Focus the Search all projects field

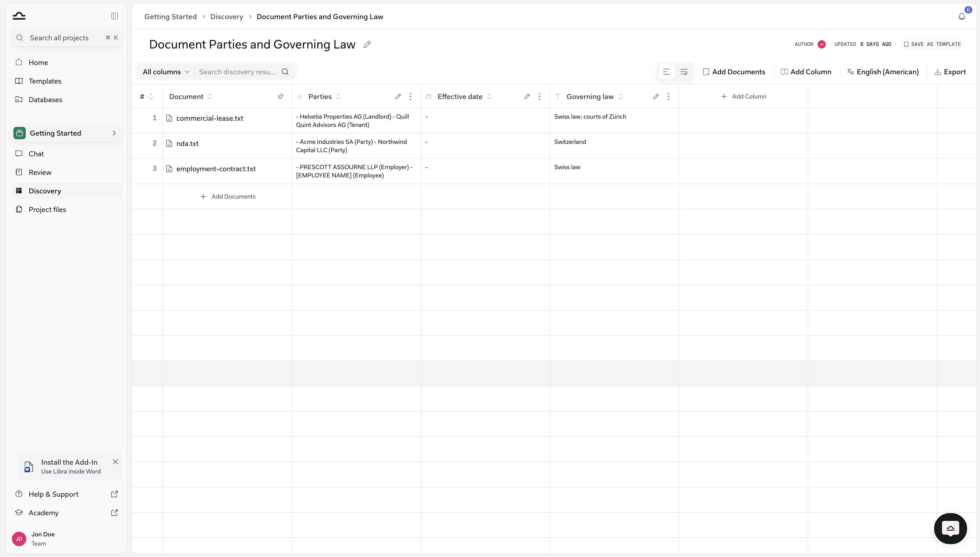point(67,38)
